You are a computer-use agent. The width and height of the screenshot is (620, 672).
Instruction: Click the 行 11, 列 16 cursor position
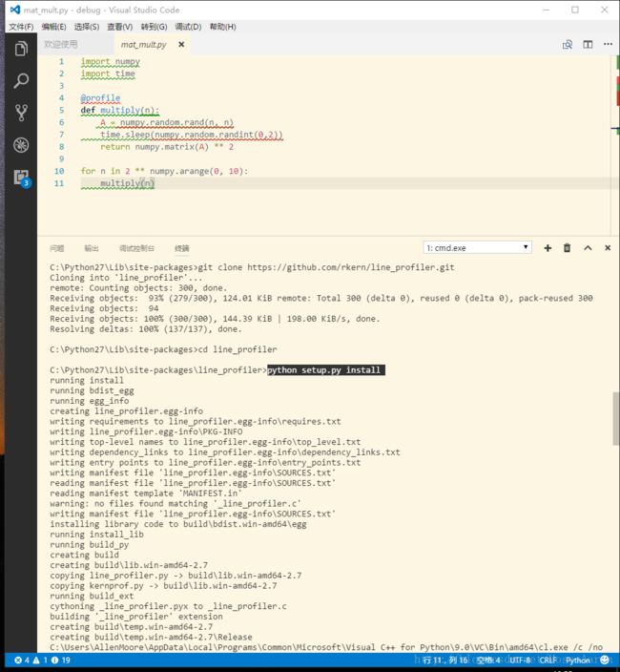point(445,661)
